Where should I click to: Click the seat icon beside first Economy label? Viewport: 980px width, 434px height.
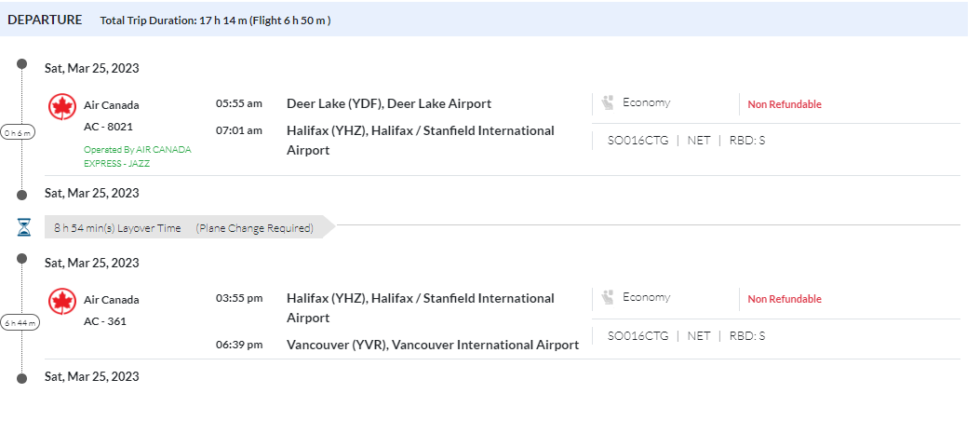(x=608, y=103)
